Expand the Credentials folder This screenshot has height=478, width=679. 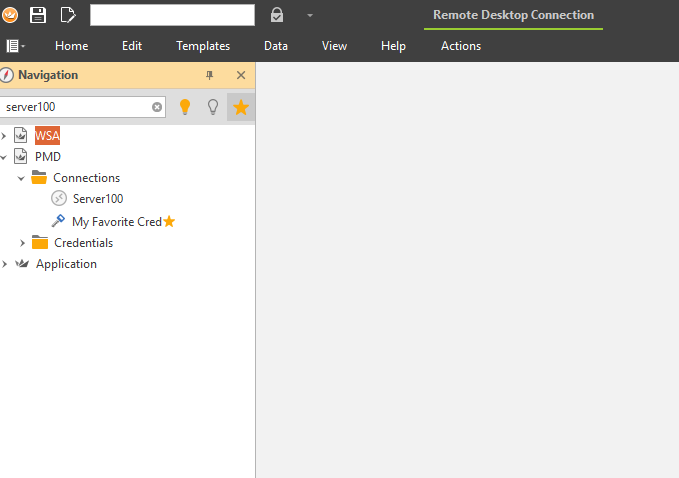pos(23,243)
